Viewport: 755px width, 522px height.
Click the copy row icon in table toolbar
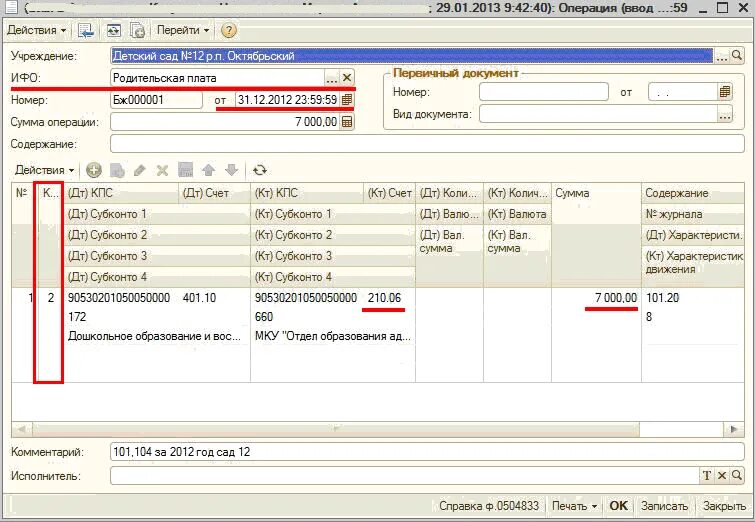click(x=117, y=170)
